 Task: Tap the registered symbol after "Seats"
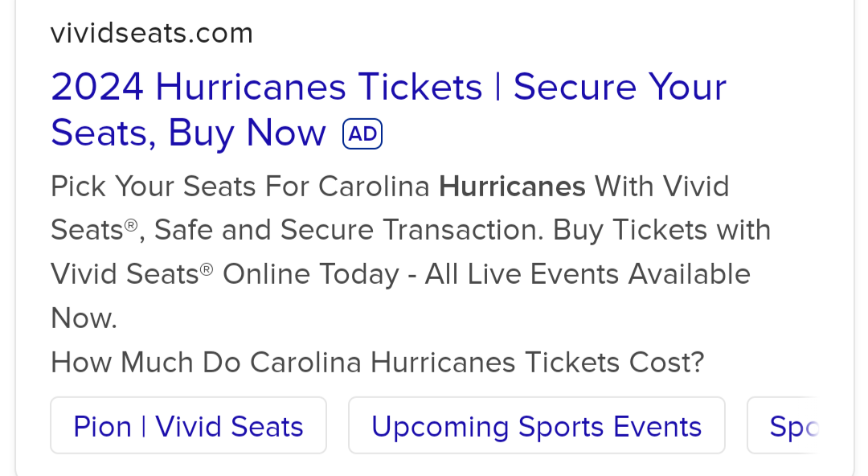(x=131, y=225)
